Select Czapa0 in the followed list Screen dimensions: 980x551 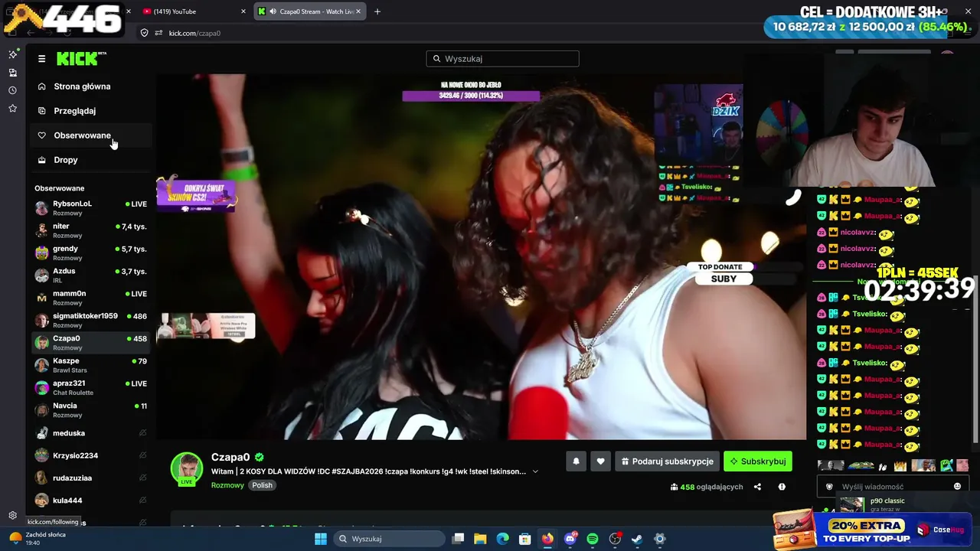click(91, 343)
